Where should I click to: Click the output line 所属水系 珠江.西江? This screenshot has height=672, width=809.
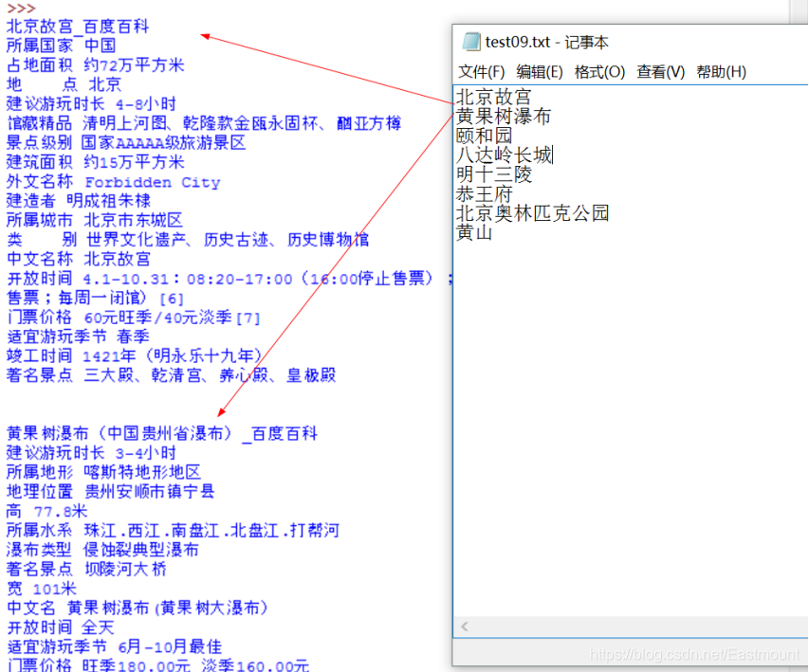(173, 530)
